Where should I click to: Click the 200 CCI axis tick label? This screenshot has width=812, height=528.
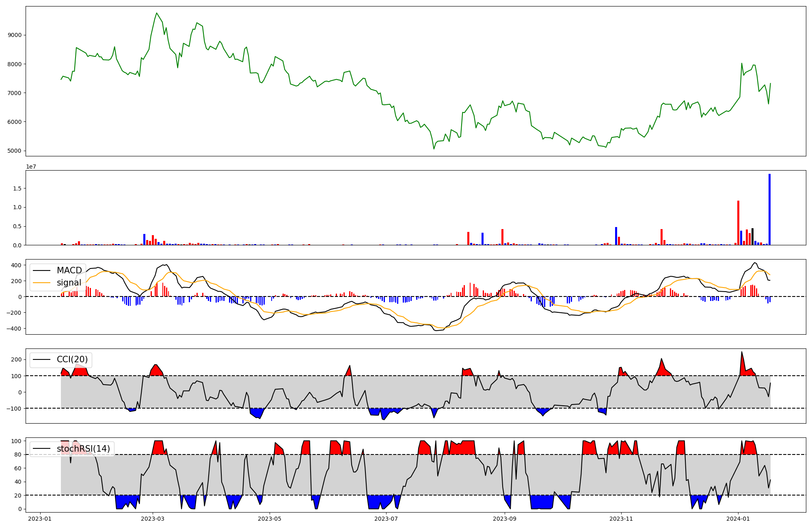tap(16, 359)
